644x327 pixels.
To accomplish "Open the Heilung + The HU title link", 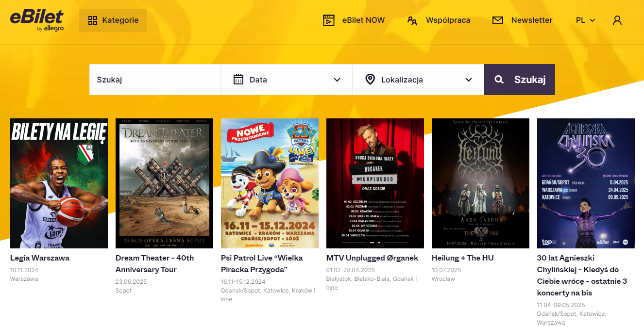I will (462, 258).
